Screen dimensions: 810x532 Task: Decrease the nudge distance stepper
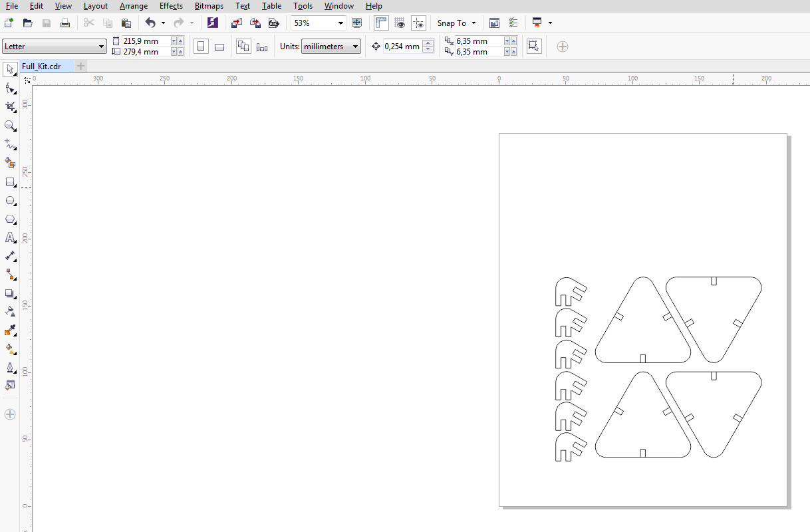428,50
